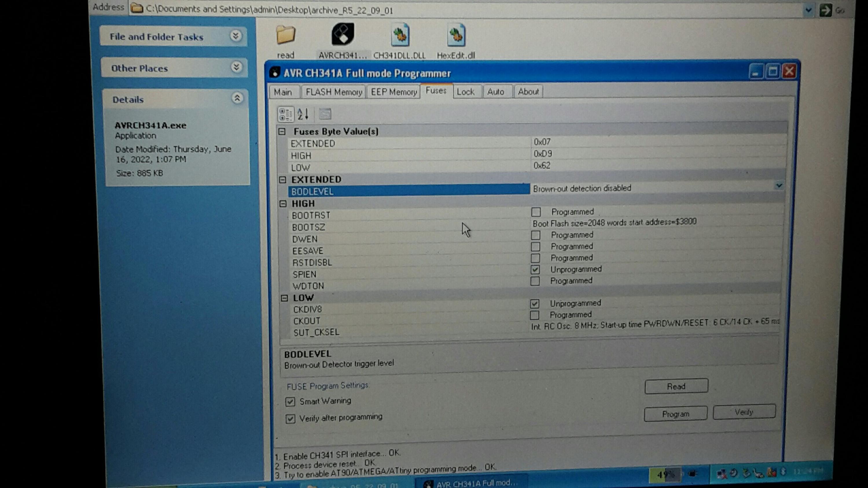The width and height of the screenshot is (868, 488).
Task: Switch to the Lock tab
Action: [x=465, y=92]
